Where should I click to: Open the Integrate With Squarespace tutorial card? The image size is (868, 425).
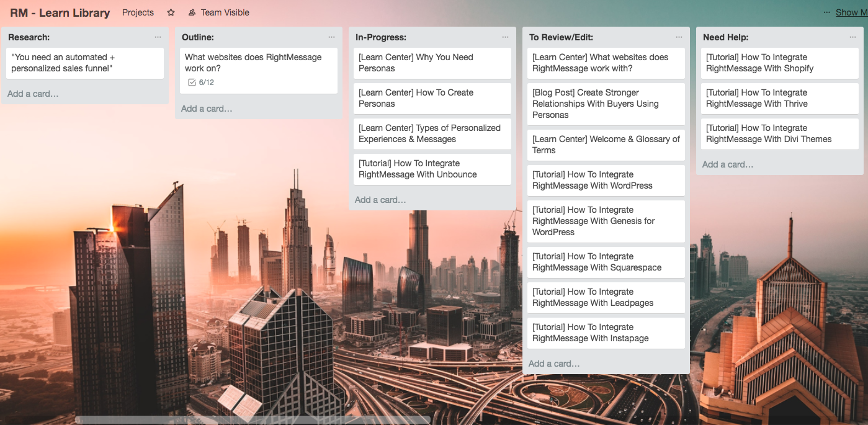tap(606, 262)
